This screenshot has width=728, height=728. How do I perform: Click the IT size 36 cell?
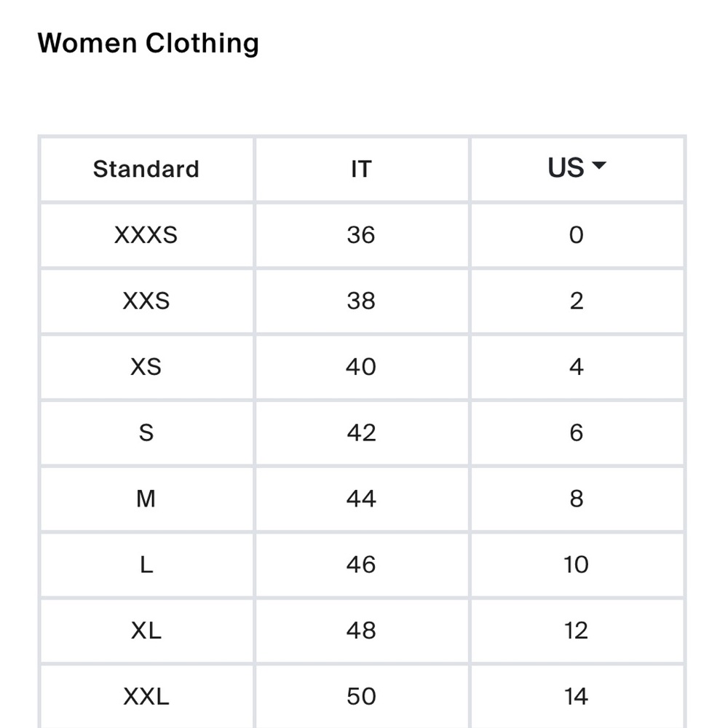(x=360, y=235)
